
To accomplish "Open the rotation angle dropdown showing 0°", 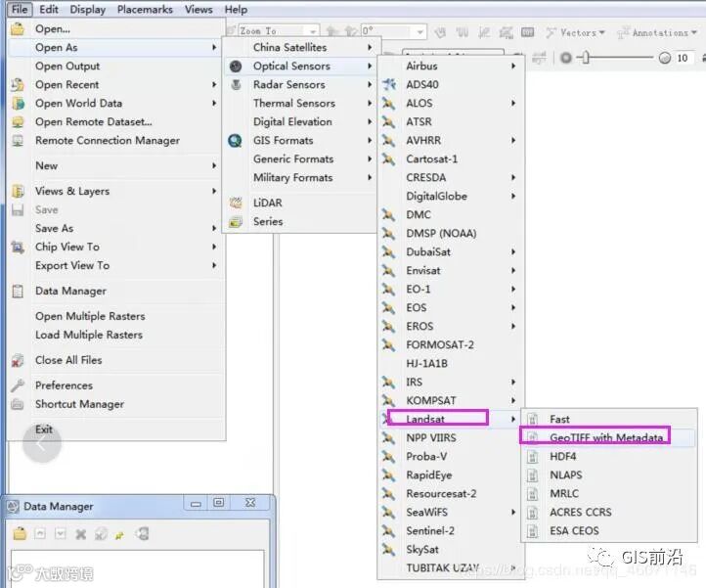I will pyautogui.click(x=420, y=32).
